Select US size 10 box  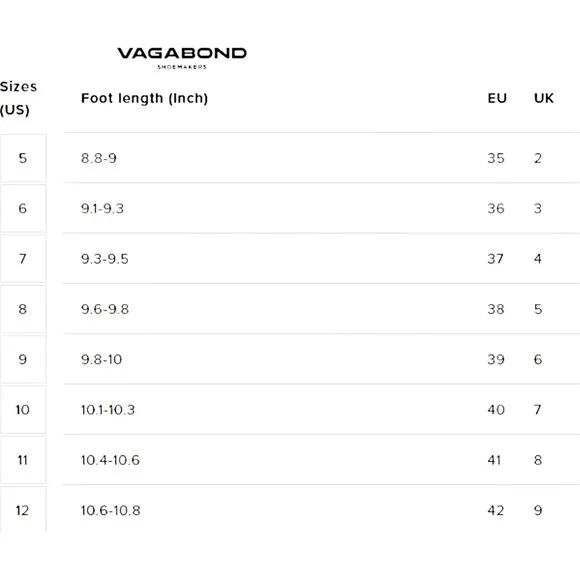coord(23,410)
